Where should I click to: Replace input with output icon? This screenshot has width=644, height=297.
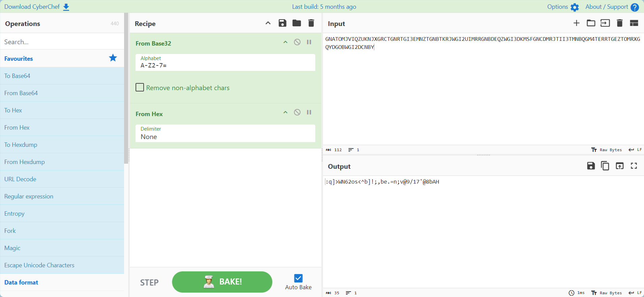[x=620, y=166]
